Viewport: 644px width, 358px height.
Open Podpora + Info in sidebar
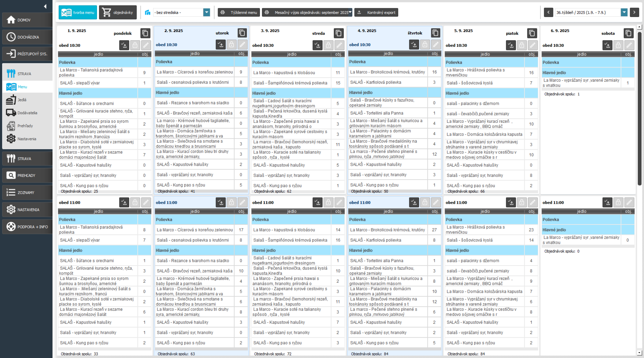27,227
